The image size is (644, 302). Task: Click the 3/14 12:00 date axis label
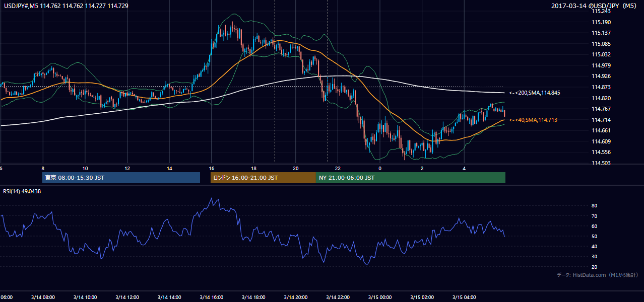127,297
